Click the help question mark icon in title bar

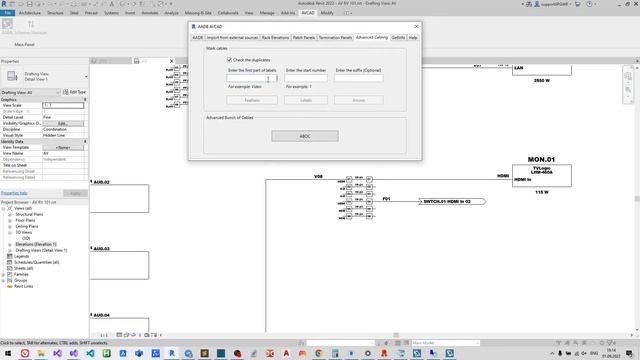(x=589, y=4)
